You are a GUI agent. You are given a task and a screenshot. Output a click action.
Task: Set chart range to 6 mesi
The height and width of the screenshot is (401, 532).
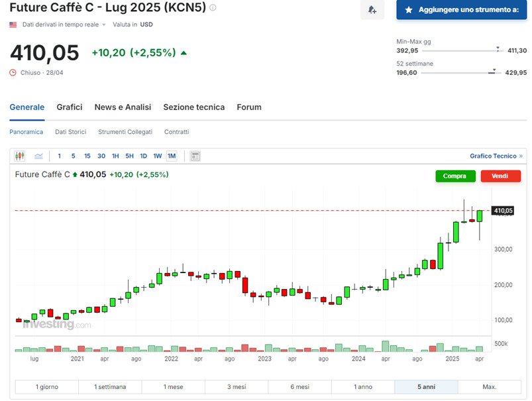point(299,386)
